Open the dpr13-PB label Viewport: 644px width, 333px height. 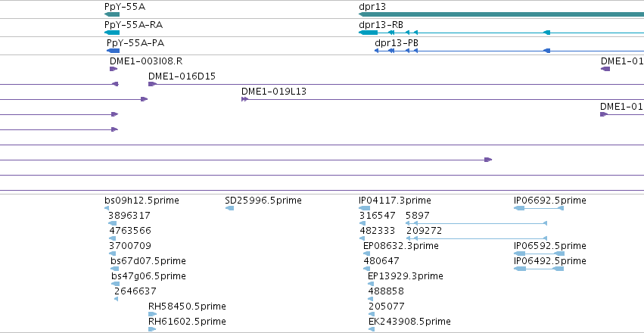pyautogui.click(x=397, y=43)
